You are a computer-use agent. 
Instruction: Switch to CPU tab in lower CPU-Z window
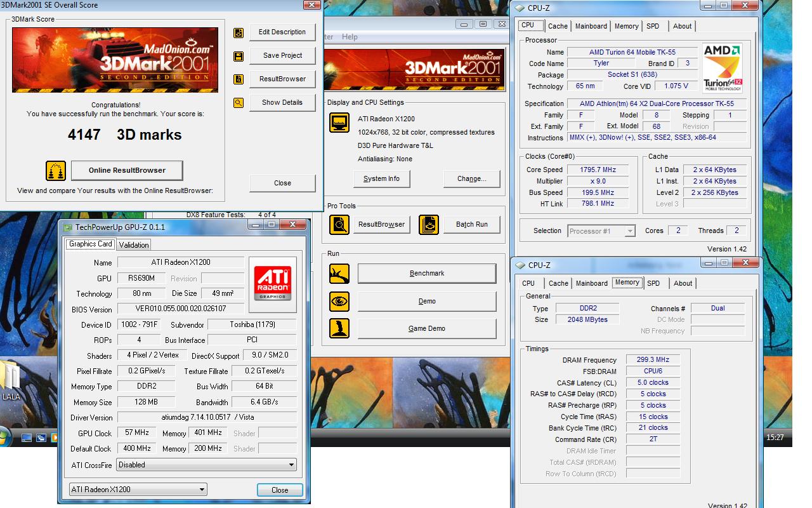click(x=528, y=283)
